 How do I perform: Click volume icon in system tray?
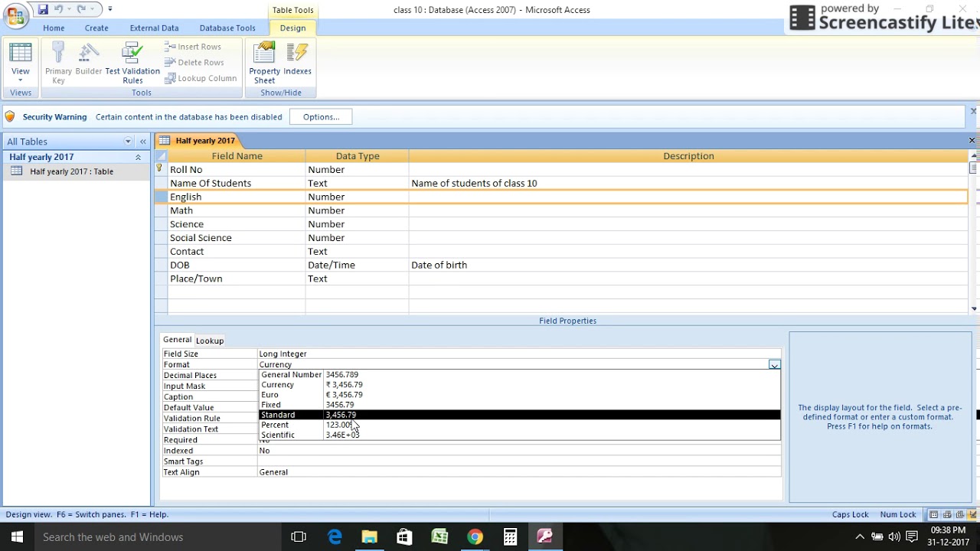[894, 537]
